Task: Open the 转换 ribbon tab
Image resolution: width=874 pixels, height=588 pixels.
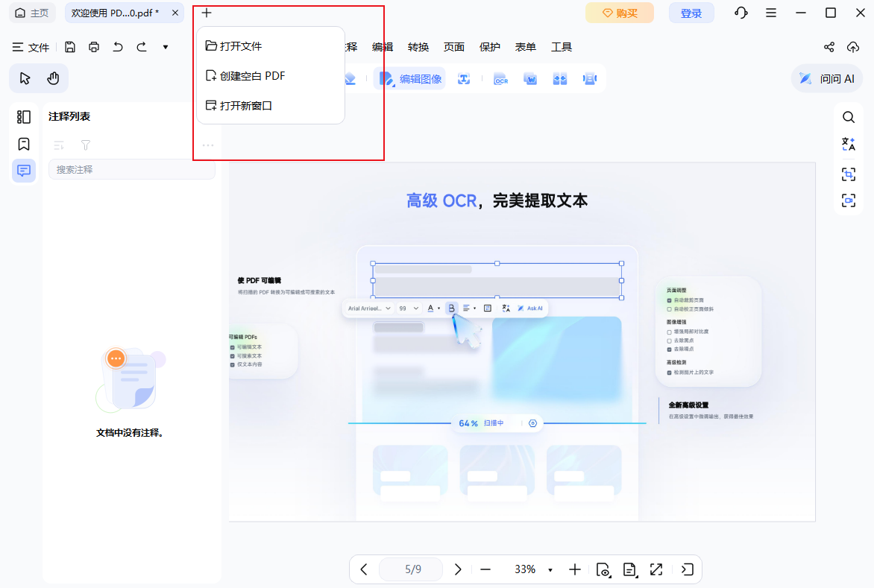Action: (418, 48)
